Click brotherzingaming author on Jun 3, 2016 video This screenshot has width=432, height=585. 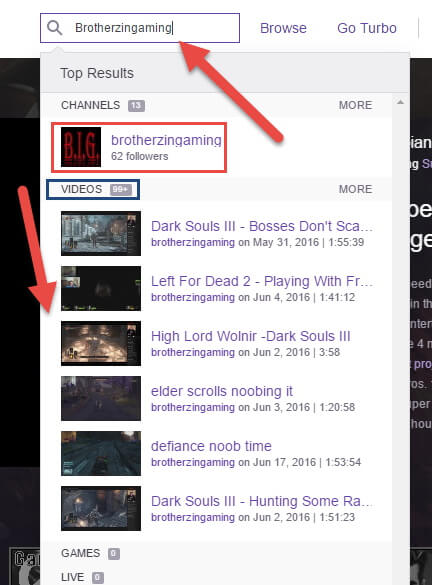(193, 407)
